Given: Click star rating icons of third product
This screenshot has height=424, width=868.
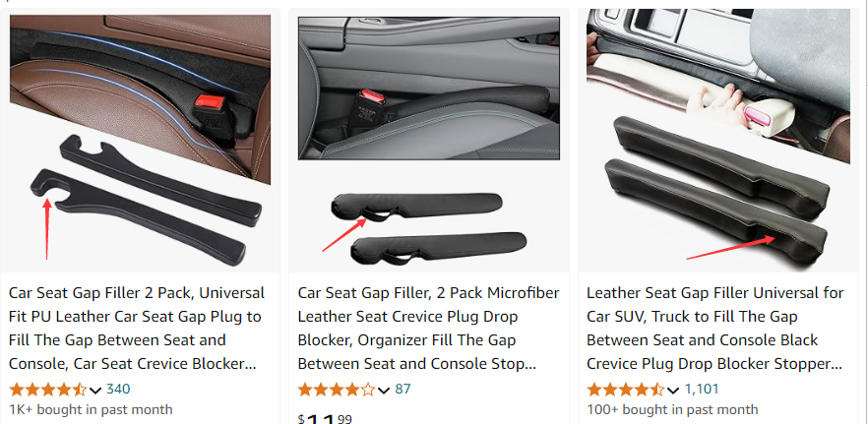Looking at the screenshot, I should (x=626, y=390).
